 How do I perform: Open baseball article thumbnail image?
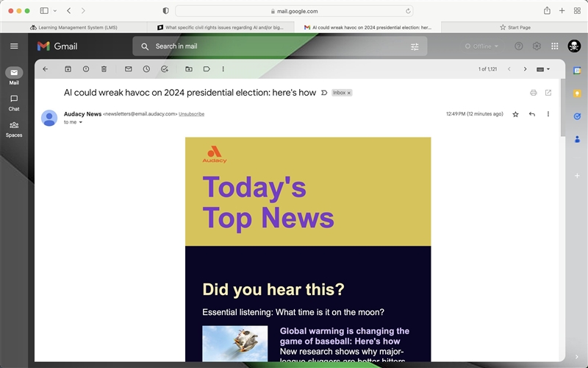[235, 344]
